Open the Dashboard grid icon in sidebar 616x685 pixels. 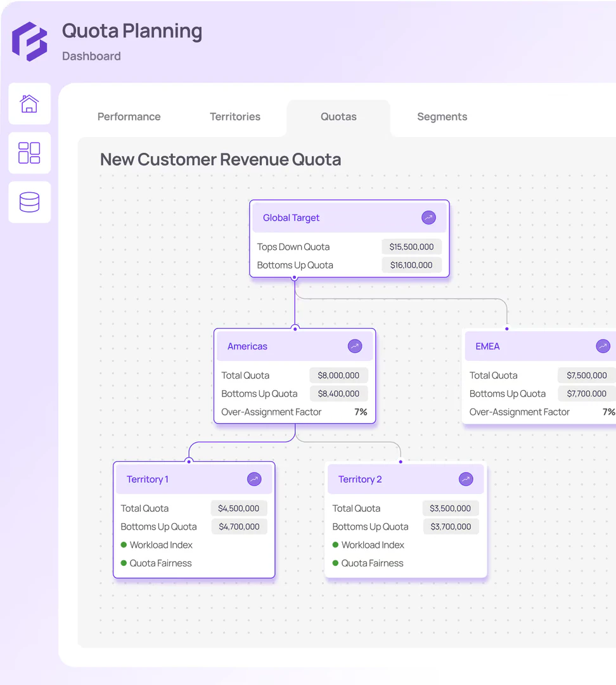(x=29, y=153)
